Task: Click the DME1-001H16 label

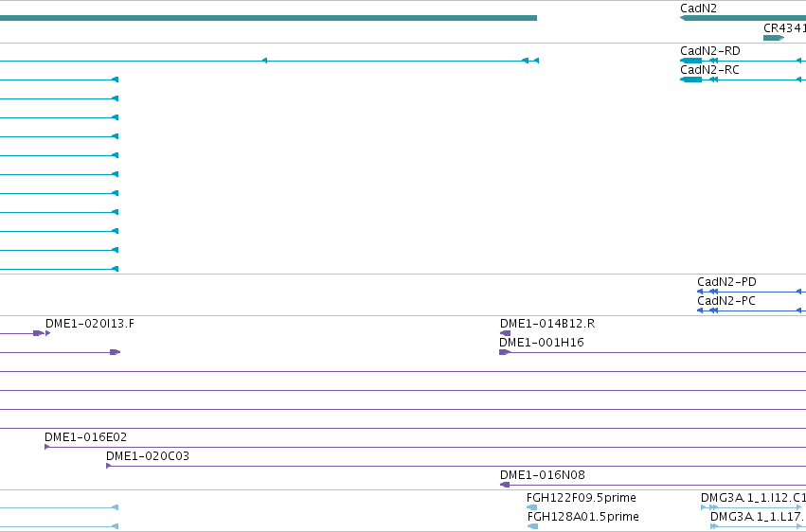Action: [x=541, y=343]
